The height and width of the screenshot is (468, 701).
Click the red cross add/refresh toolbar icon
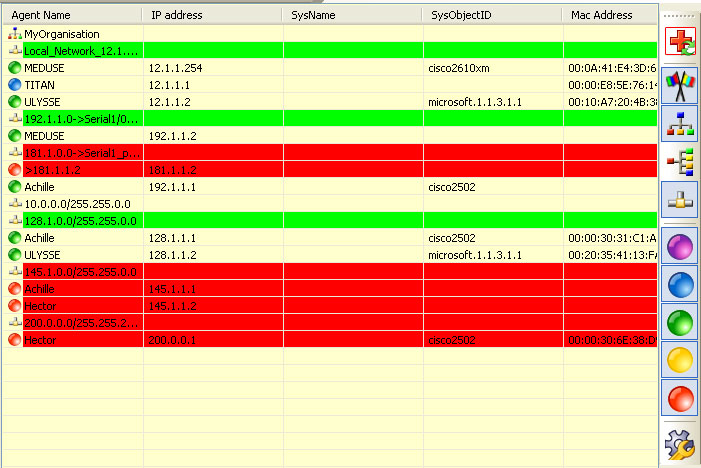(x=680, y=41)
